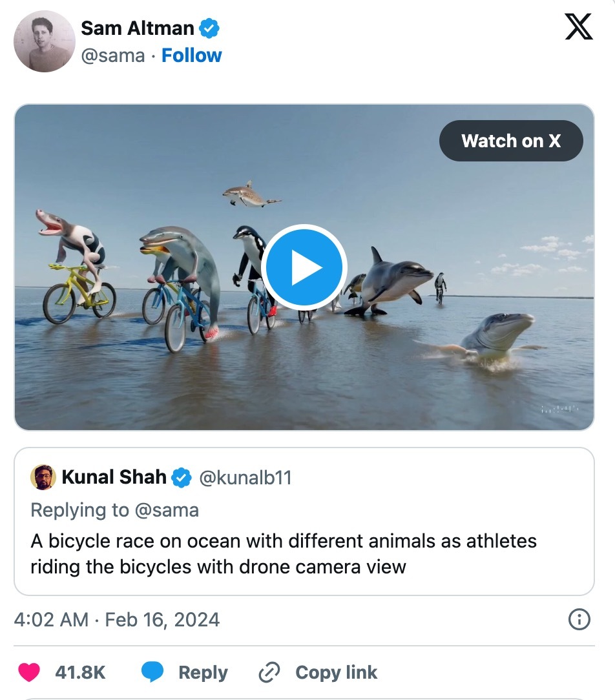Screen dimensions: 615x700
Task: Click the @kunalb11 handle
Action: click(x=245, y=478)
